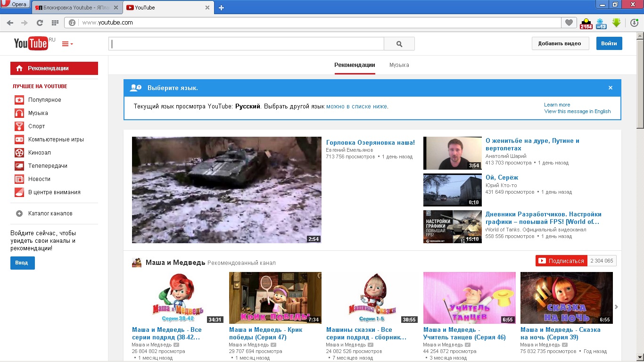Go back to the previous page

point(10,23)
